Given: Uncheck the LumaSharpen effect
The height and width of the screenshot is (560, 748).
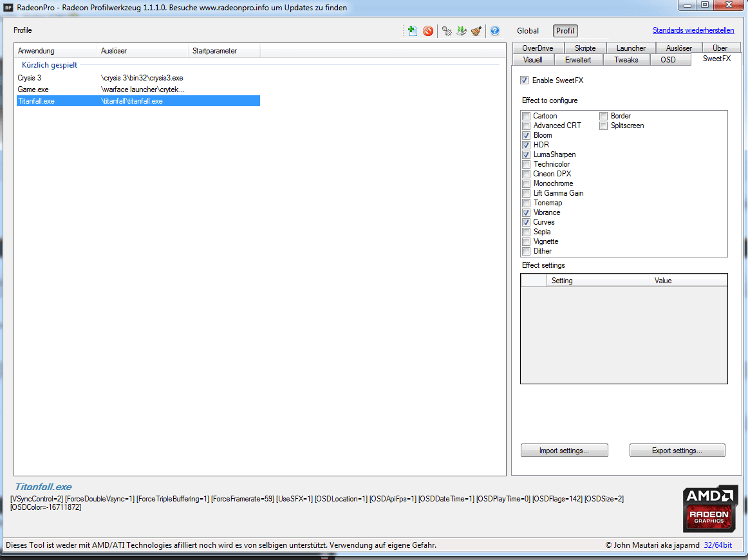Looking at the screenshot, I should click(526, 154).
